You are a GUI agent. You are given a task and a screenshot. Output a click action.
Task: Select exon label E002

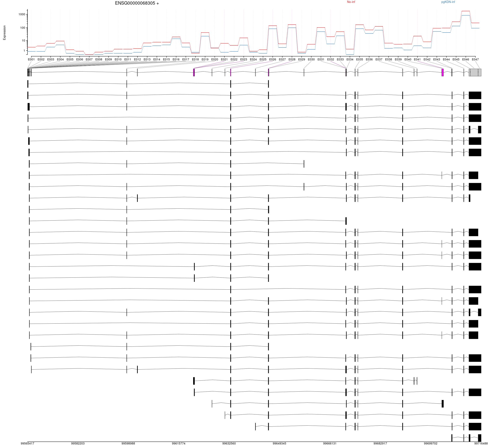[41, 59]
